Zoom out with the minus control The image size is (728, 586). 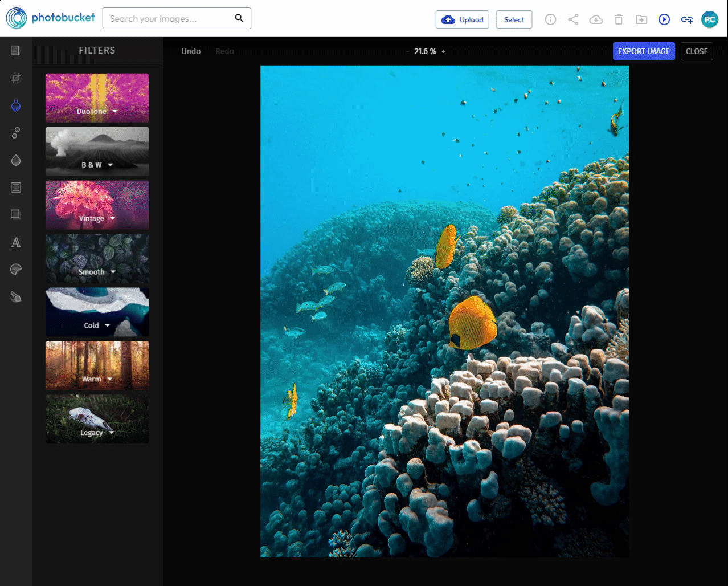408,51
